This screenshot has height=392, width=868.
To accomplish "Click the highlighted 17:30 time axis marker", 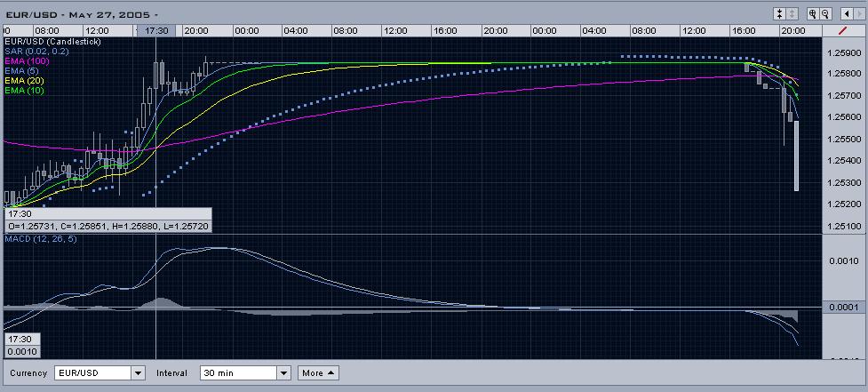I will [156, 31].
